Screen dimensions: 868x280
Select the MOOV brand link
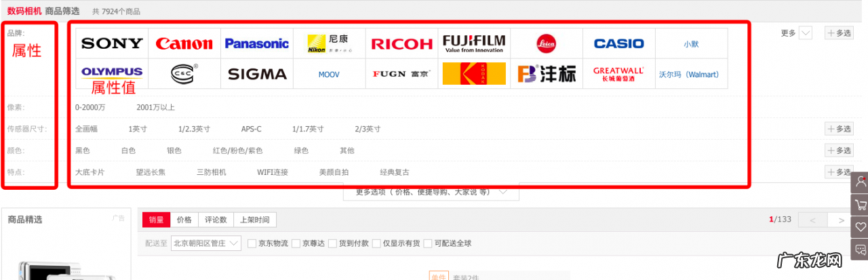coord(330,75)
